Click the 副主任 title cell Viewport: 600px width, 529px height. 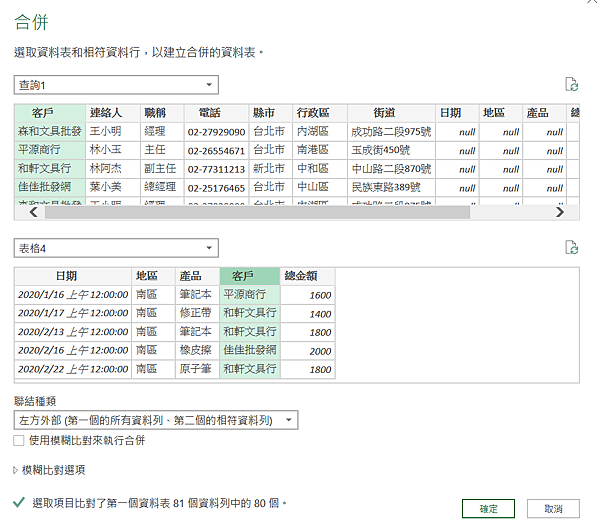click(x=162, y=168)
